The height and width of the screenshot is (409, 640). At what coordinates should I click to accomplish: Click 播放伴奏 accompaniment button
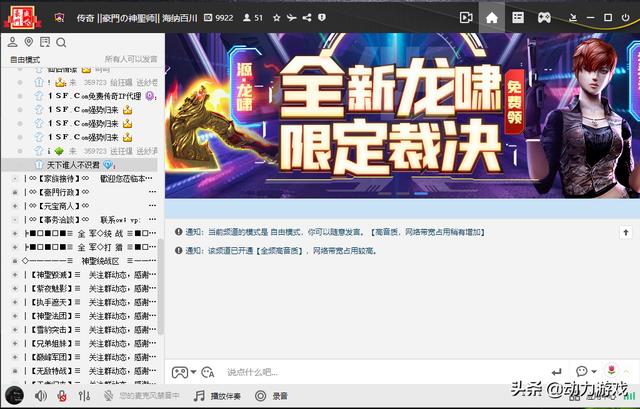[x=217, y=396]
